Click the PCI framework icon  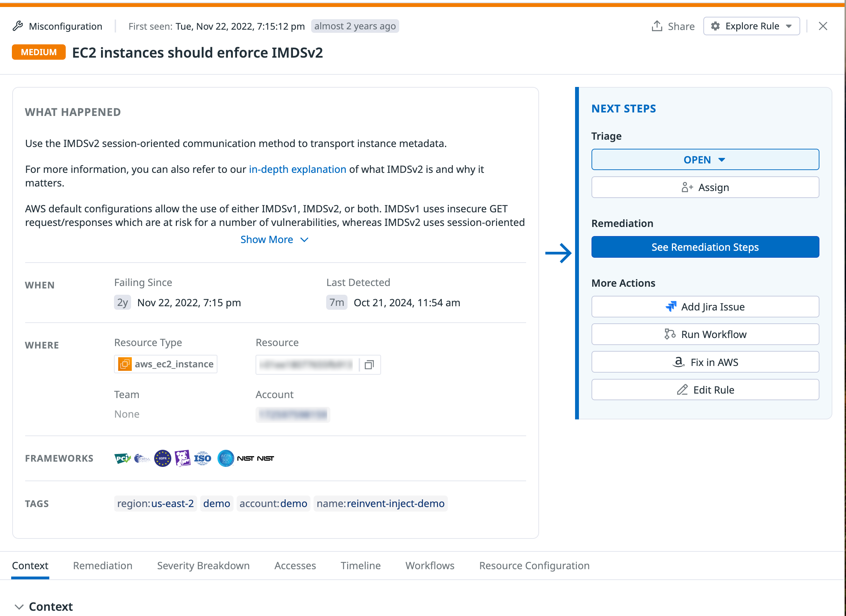point(122,458)
